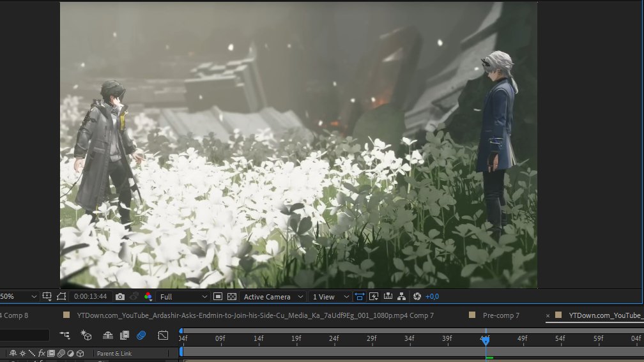The width and height of the screenshot is (644, 362).
Task: Take a snapshot with the camera icon
Action: [x=120, y=296]
